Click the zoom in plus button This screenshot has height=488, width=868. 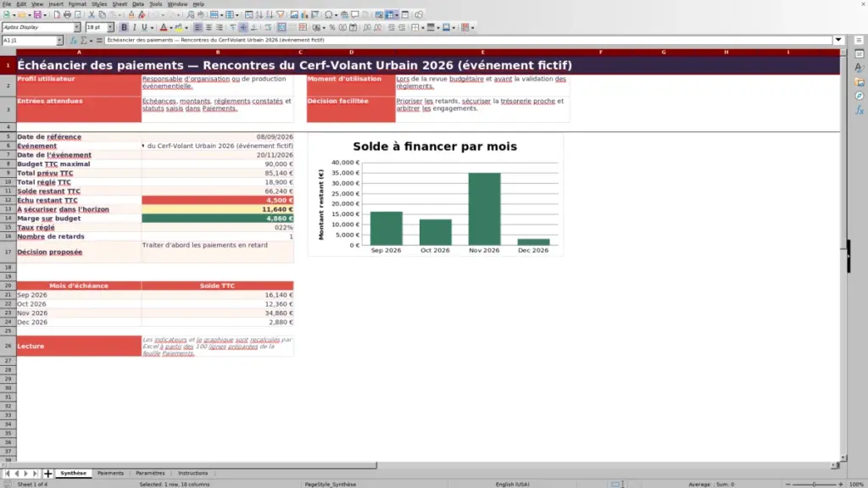840,485
